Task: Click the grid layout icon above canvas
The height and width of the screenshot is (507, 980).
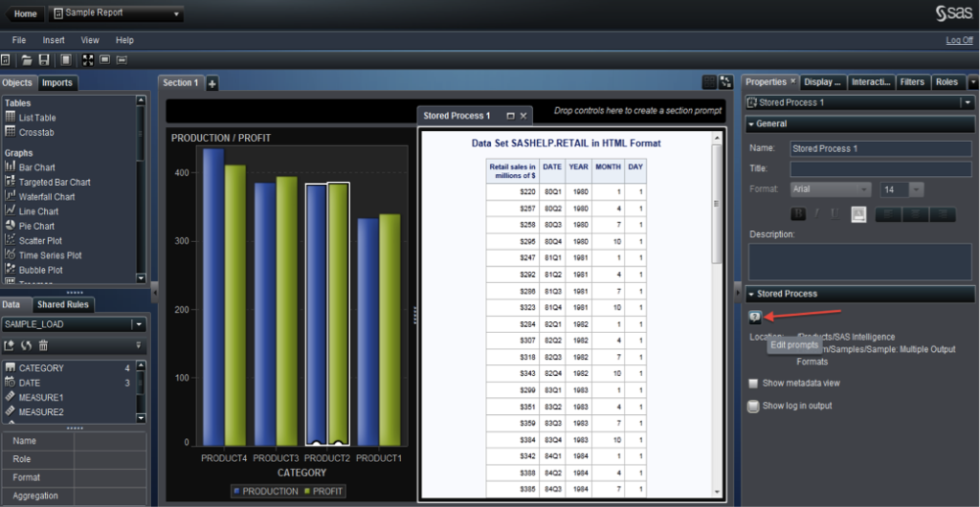Action: (709, 82)
